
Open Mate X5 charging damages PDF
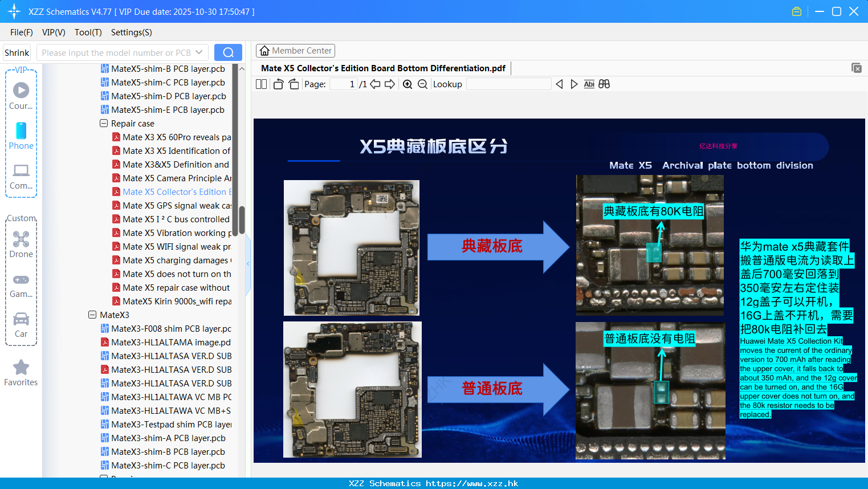(x=172, y=260)
